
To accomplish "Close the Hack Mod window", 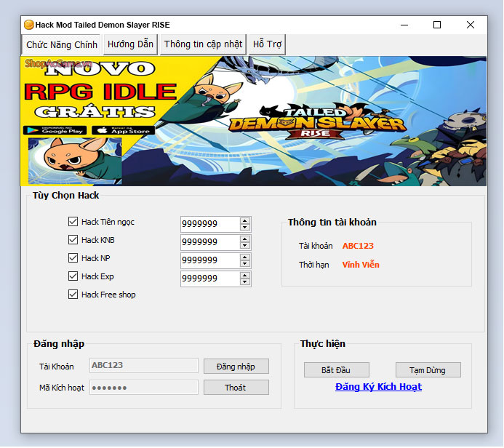I will [x=471, y=25].
